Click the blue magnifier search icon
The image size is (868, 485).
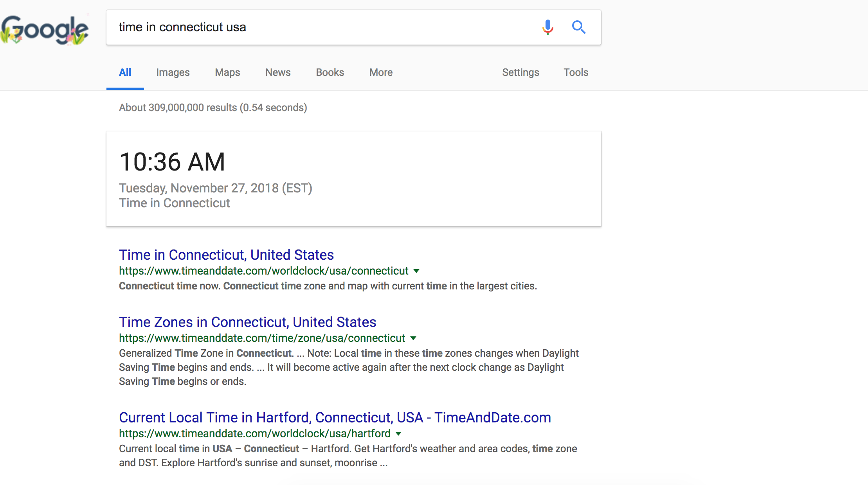pyautogui.click(x=579, y=27)
